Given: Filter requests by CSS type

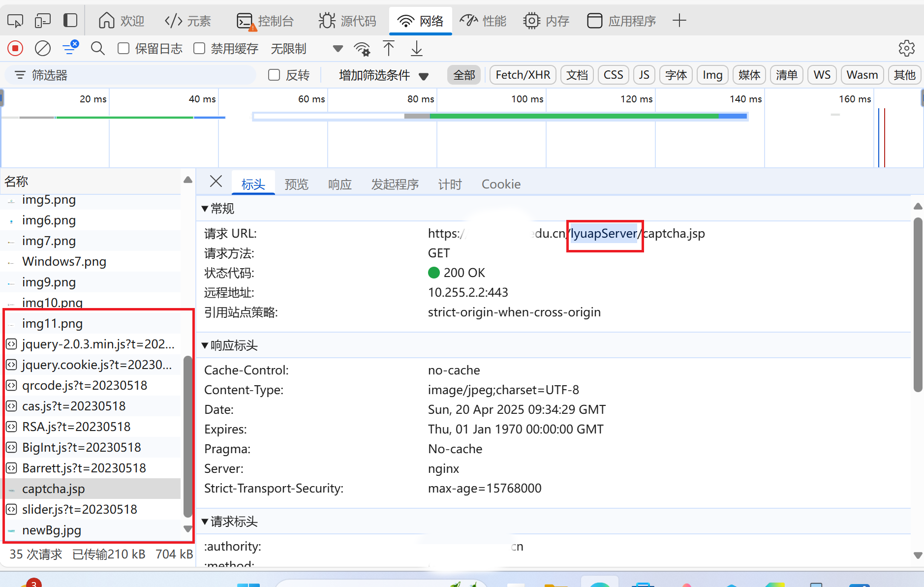Looking at the screenshot, I should pyautogui.click(x=614, y=75).
